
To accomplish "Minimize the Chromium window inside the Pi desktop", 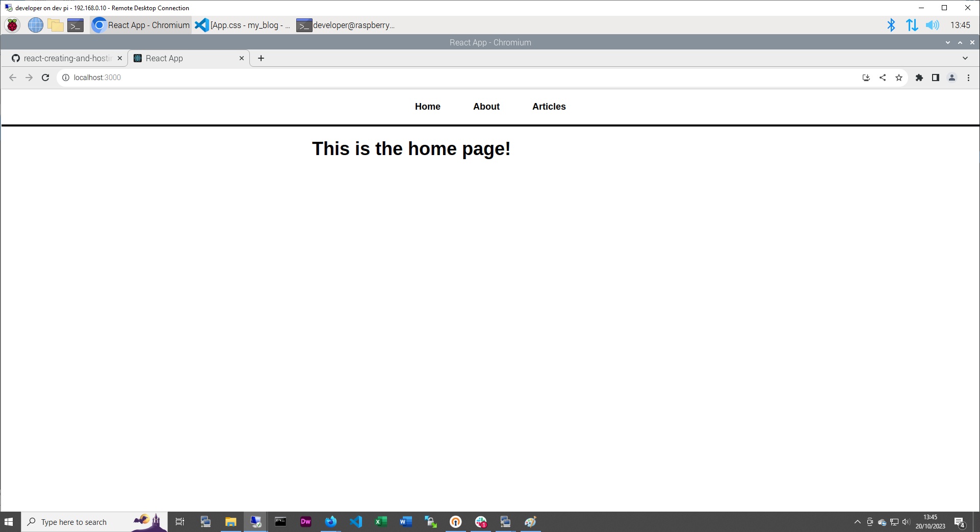I will (948, 42).
